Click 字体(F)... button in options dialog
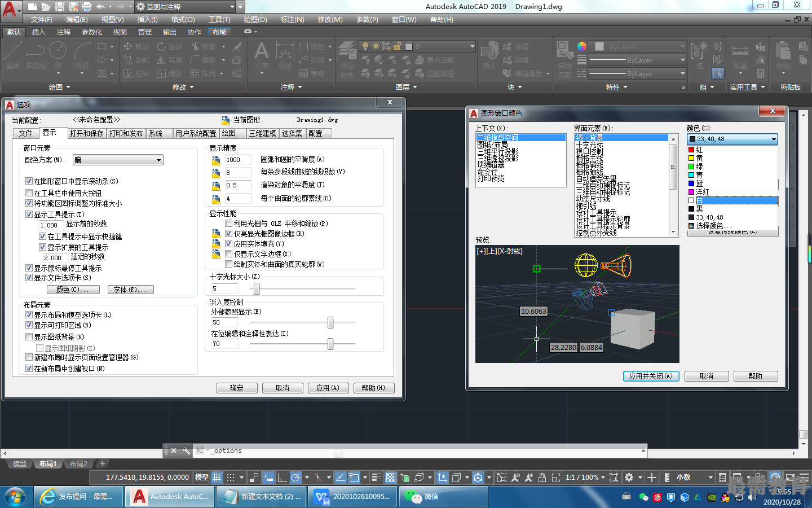This screenshot has width=812, height=508. tap(130, 290)
